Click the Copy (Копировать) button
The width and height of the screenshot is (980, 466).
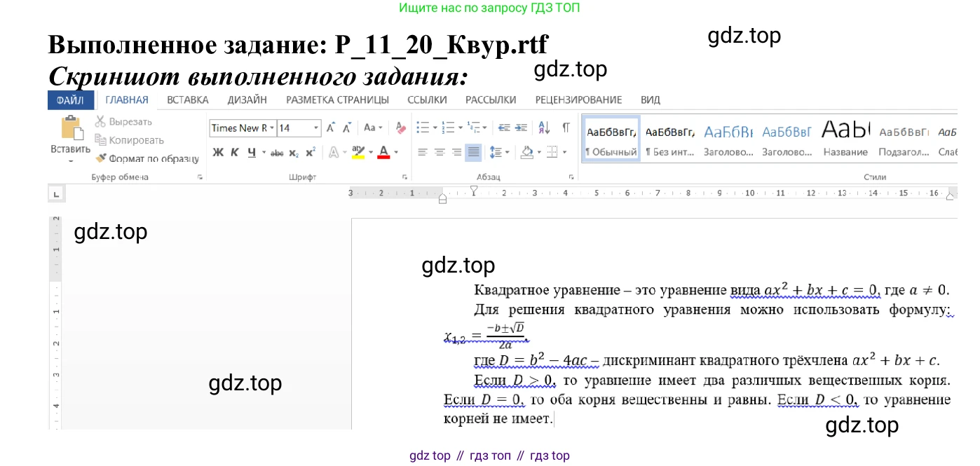pos(129,140)
